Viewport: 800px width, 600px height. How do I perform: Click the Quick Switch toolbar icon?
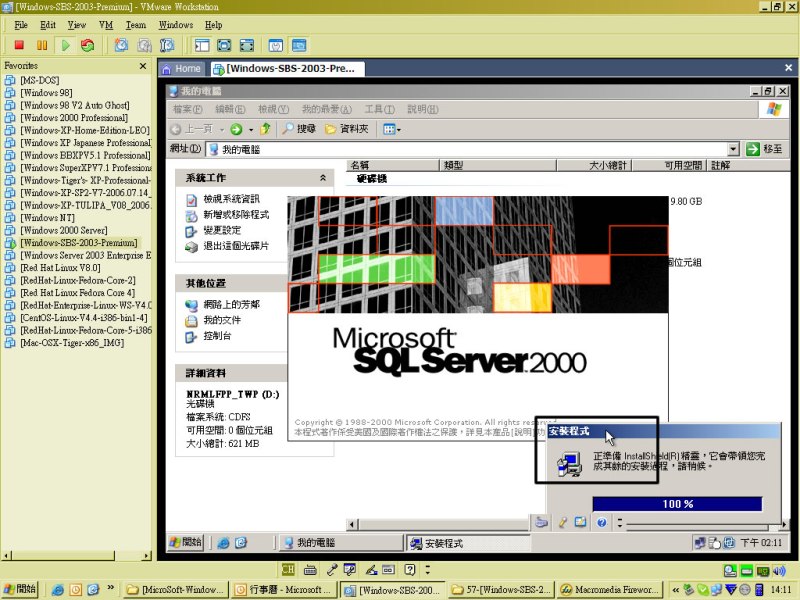(247, 45)
